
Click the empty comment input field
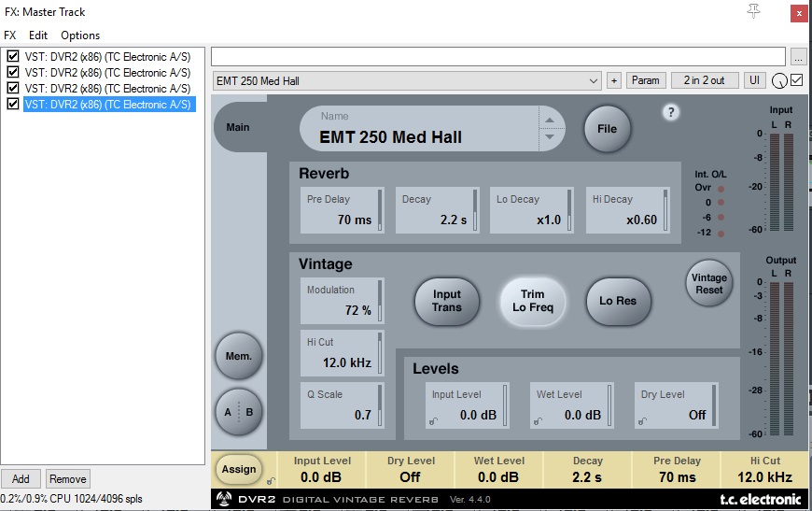(498, 56)
